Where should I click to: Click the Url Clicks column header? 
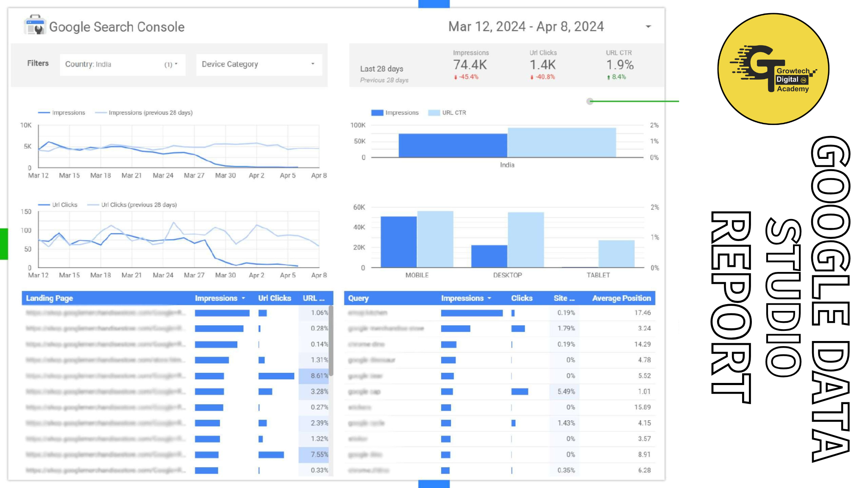pos(274,298)
